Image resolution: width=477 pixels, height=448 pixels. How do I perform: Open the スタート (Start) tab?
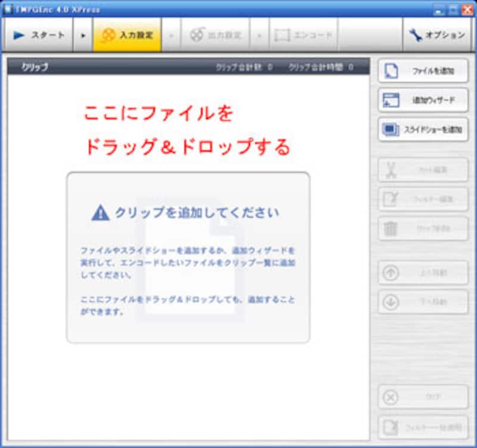39,35
